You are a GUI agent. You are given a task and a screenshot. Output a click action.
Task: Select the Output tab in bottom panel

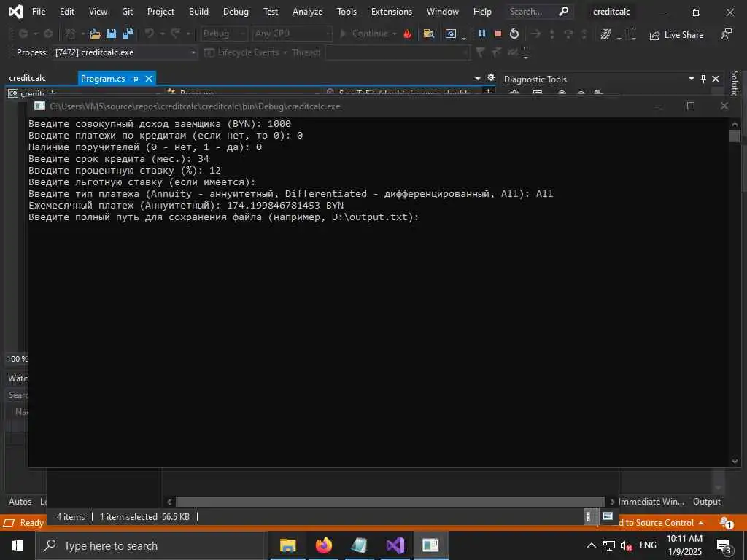[706, 502]
